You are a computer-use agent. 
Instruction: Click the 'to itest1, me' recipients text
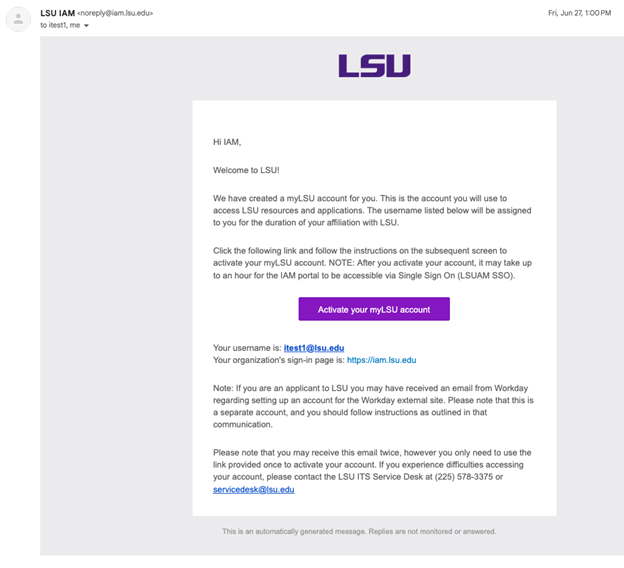tap(59, 25)
